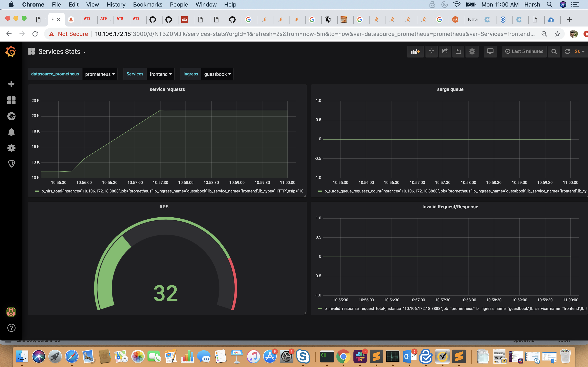Open the frontend Services dropdown

160,74
